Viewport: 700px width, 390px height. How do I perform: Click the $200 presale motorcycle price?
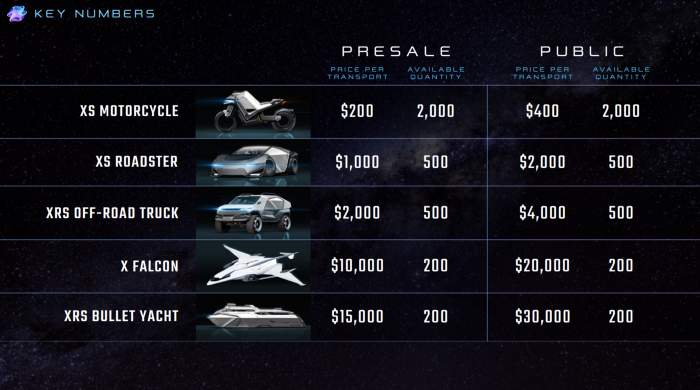357,111
